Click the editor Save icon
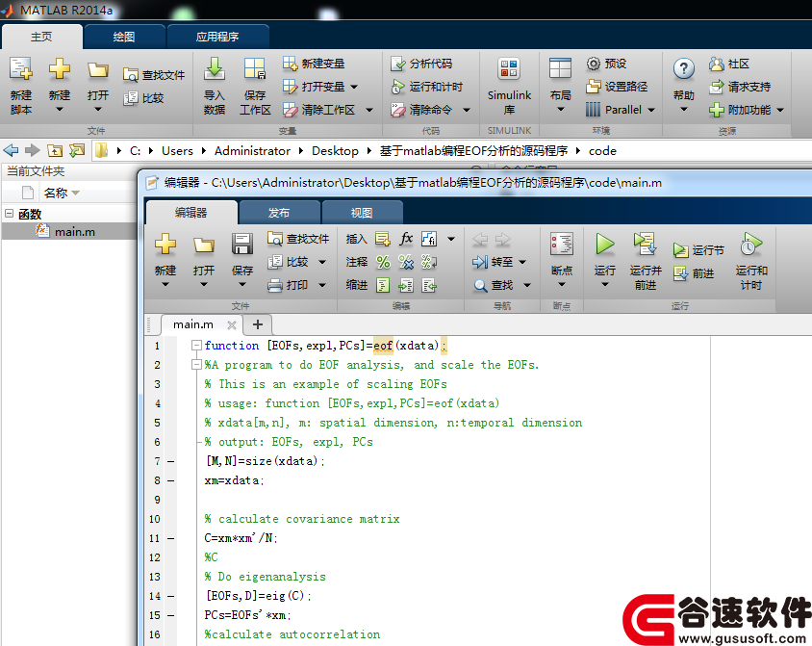This screenshot has height=646, width=812. [x=241, y=244]
